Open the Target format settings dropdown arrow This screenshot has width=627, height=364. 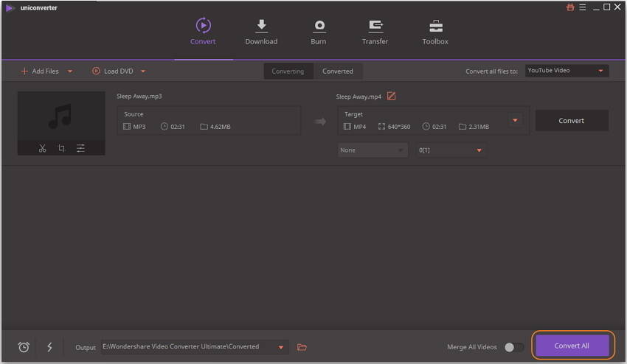click(x=515, y=121)
